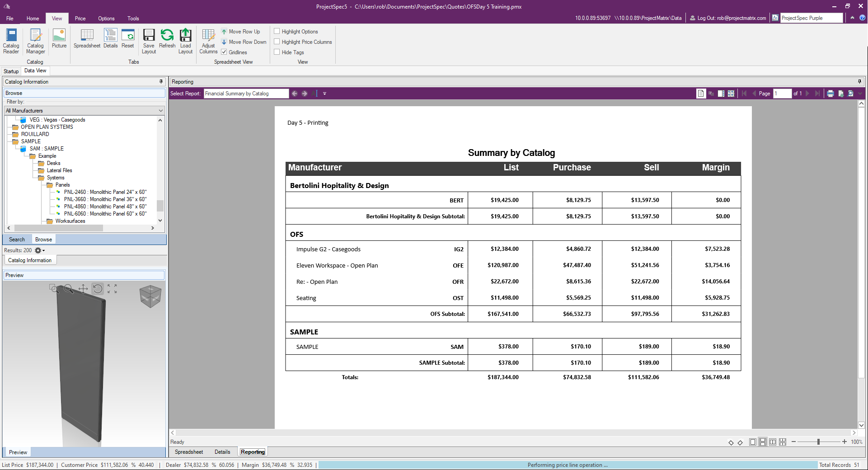
Task: Open Adjust Columns
Action: 208,41
